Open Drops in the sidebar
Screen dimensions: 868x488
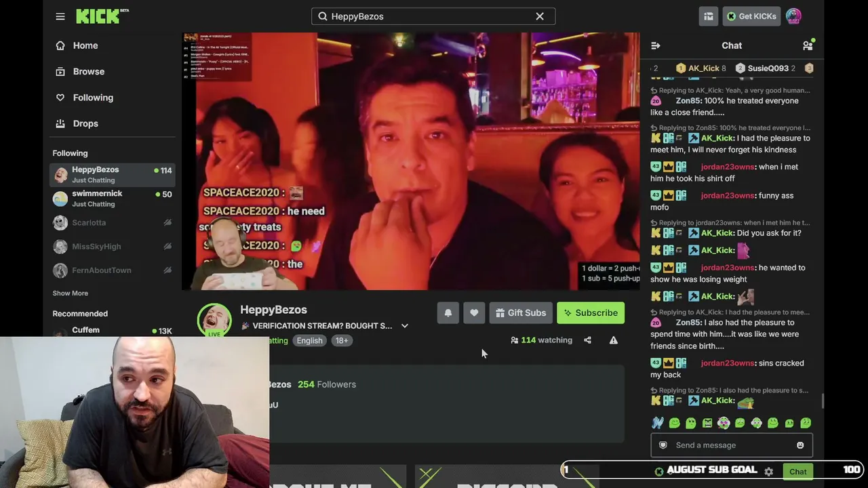click(x=85, y=123)
